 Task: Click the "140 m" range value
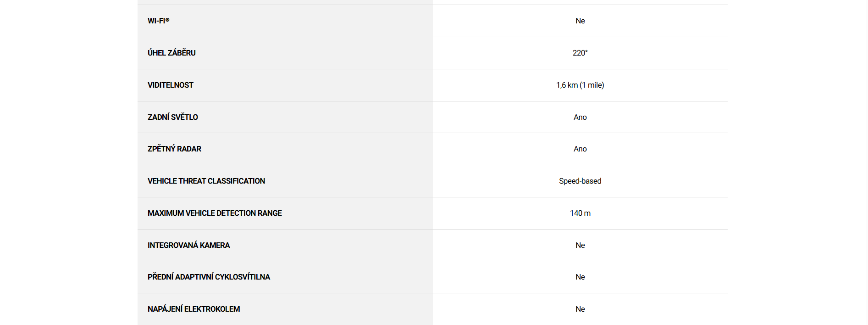(x=580, y=213)
